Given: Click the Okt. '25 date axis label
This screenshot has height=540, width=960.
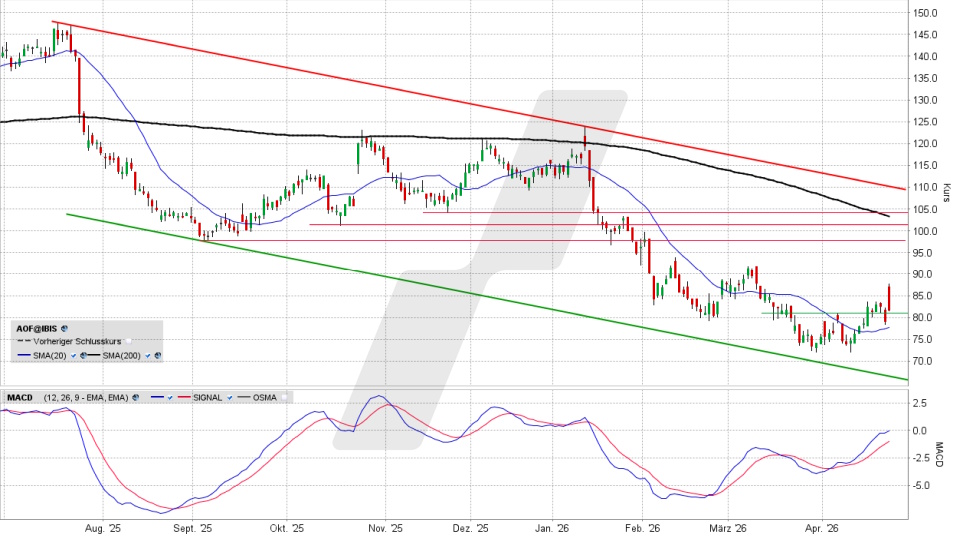Looking at the screenshot, I should (287, 528).
